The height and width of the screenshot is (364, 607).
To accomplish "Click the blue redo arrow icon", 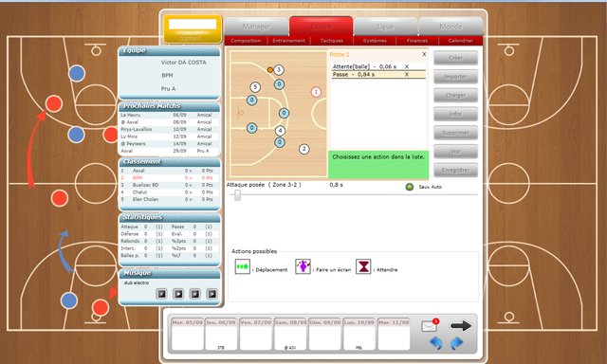I will [x=457, y=343].
